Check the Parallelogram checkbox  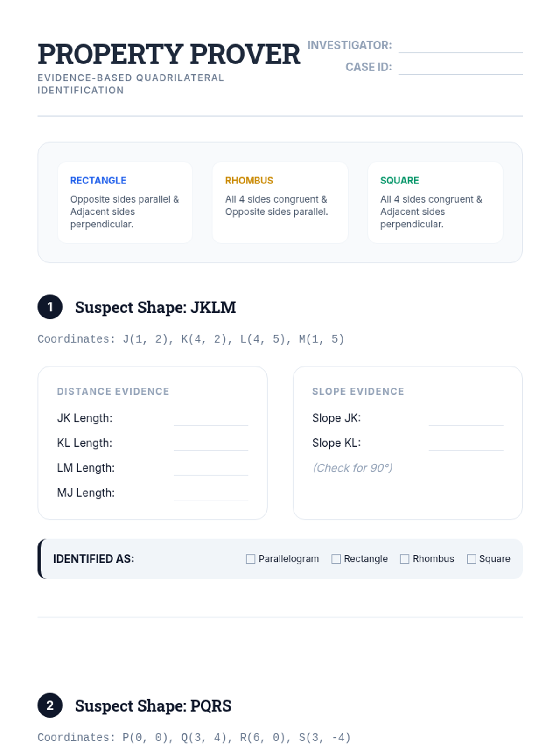(251, 559)
